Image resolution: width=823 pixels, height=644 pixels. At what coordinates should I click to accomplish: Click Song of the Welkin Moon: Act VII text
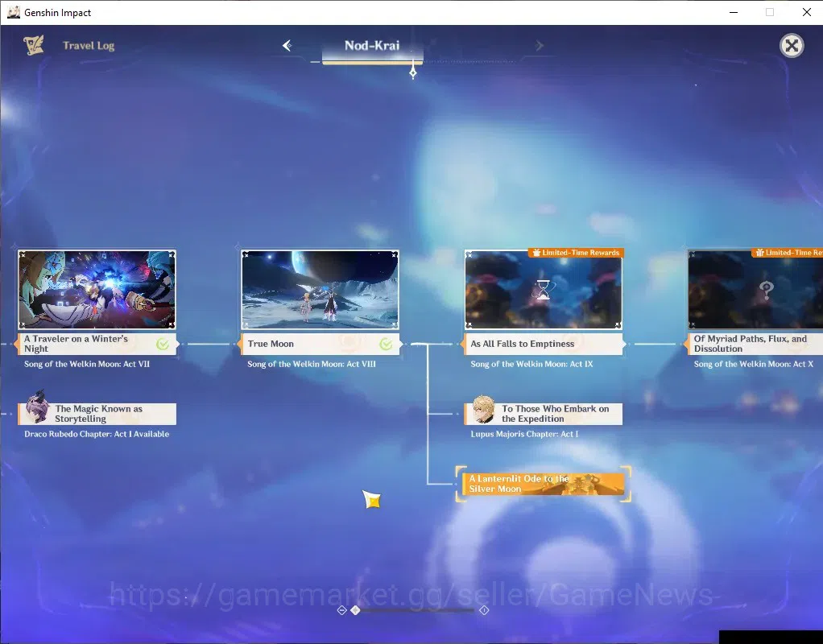pos(87,364)
